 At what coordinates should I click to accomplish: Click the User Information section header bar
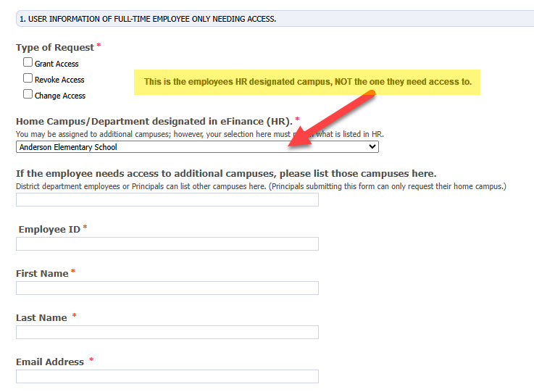tap(274, 19)
